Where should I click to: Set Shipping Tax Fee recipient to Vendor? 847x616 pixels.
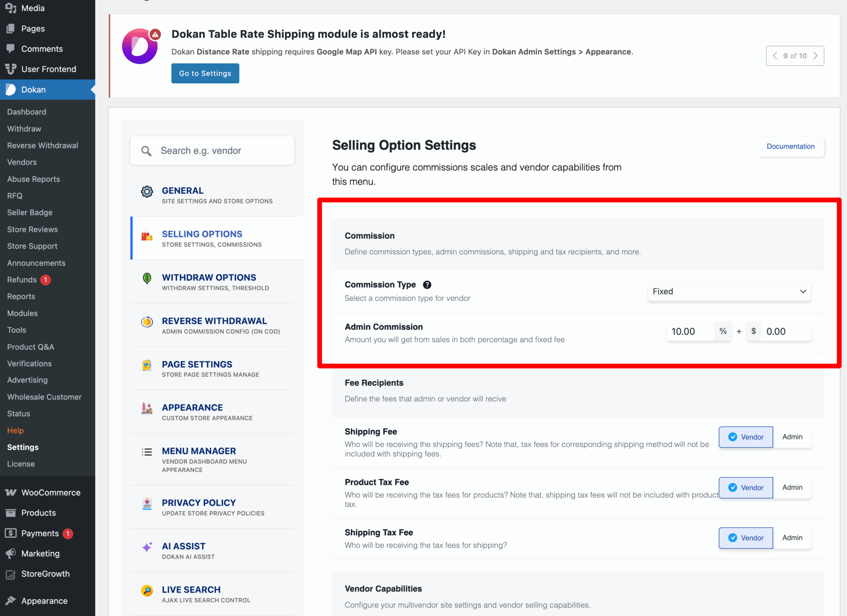(x=746, y=538)
